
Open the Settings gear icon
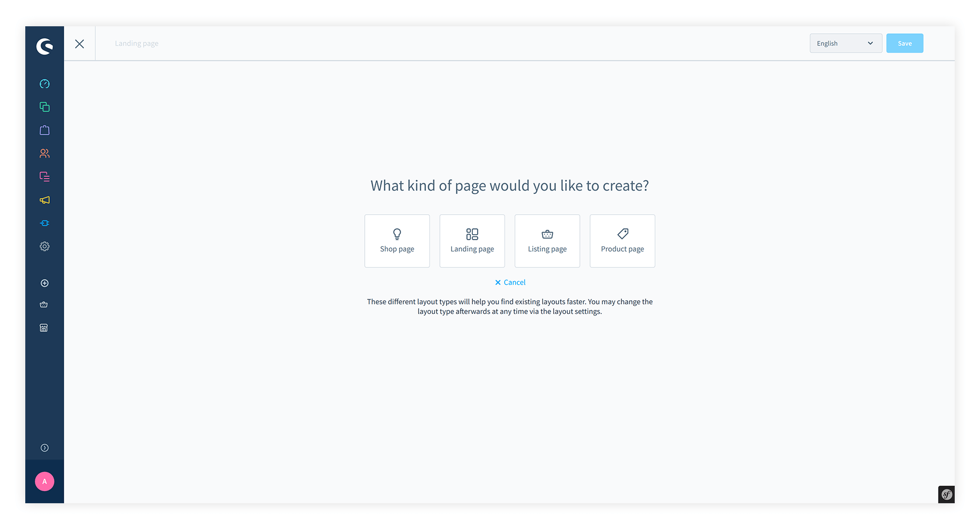(x=44, y=246)
